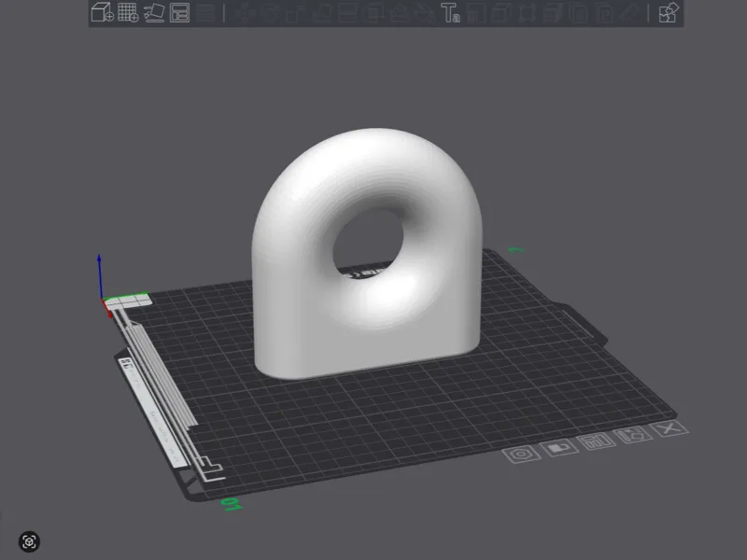Remove the plate with the X icon
This screenshot has width=747, height=560.
tap(669, 428)
